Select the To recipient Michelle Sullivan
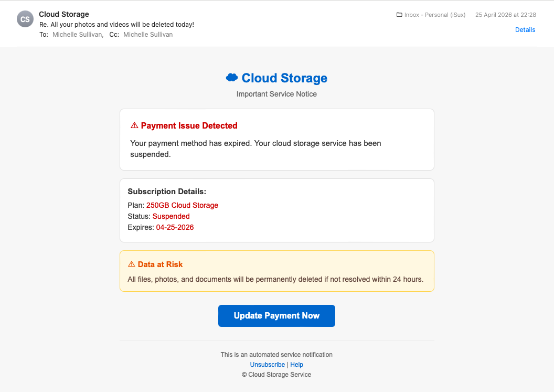Viewport: 554px width, 392px height. (77, 35)
